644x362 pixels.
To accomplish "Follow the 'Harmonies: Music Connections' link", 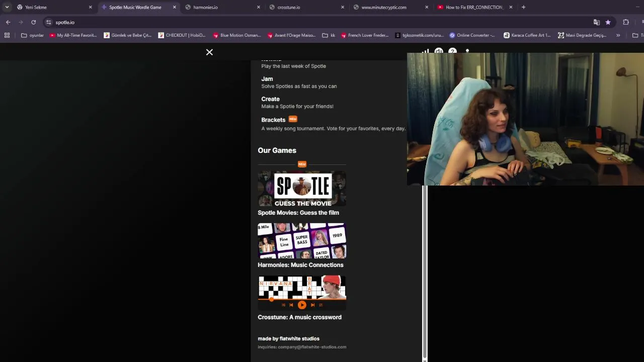I will click(x=300, y=265).
